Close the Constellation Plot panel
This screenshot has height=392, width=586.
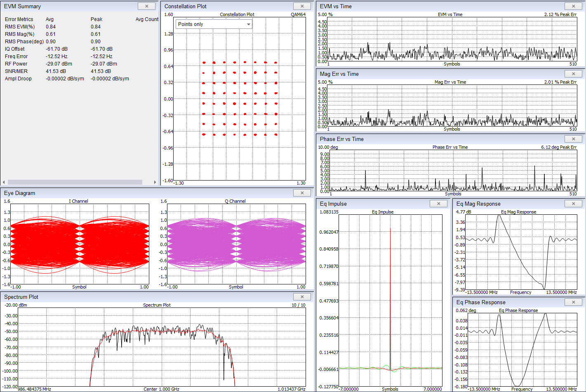(302, 6)
